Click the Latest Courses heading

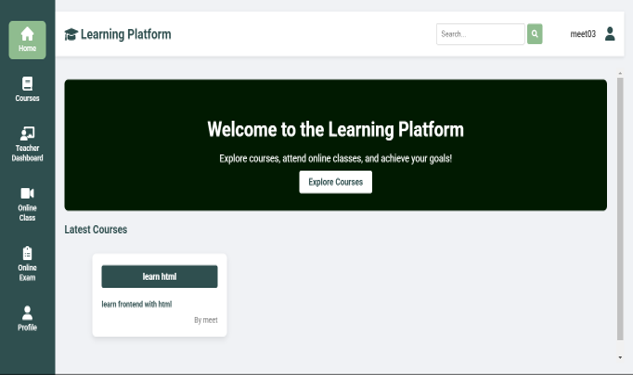click(x=96, y=229)
